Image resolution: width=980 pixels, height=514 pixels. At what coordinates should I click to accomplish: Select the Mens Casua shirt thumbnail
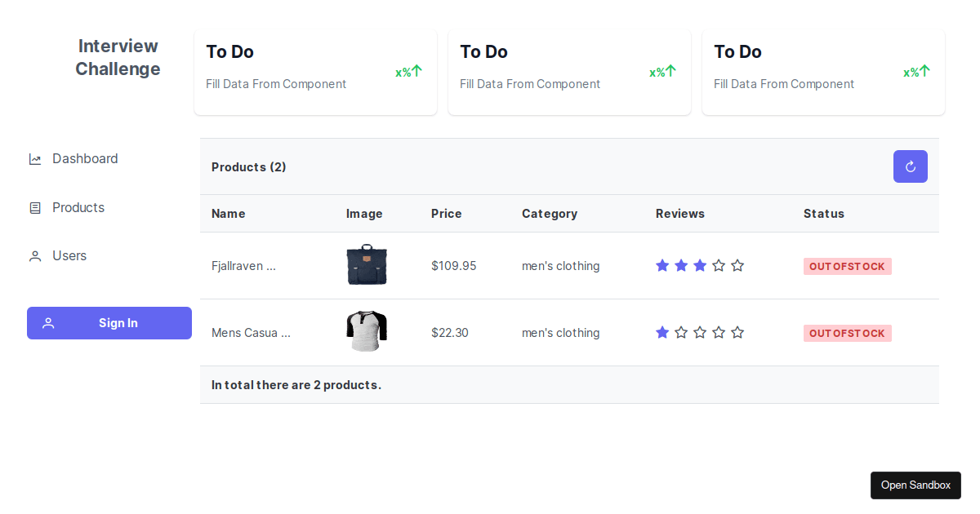pos(367,331)
